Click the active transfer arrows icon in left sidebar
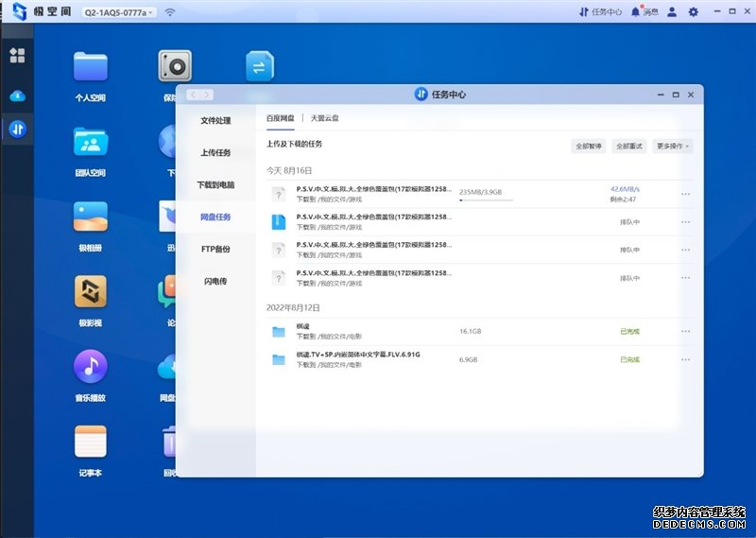Viewport: 756px width, 538px height. tap(18, 129)
